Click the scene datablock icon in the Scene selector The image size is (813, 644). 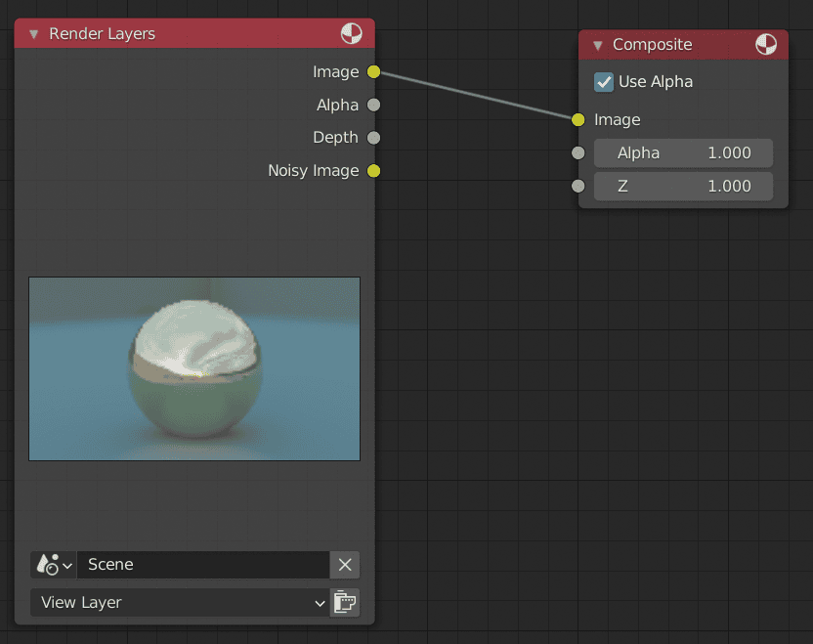point(47,564)
